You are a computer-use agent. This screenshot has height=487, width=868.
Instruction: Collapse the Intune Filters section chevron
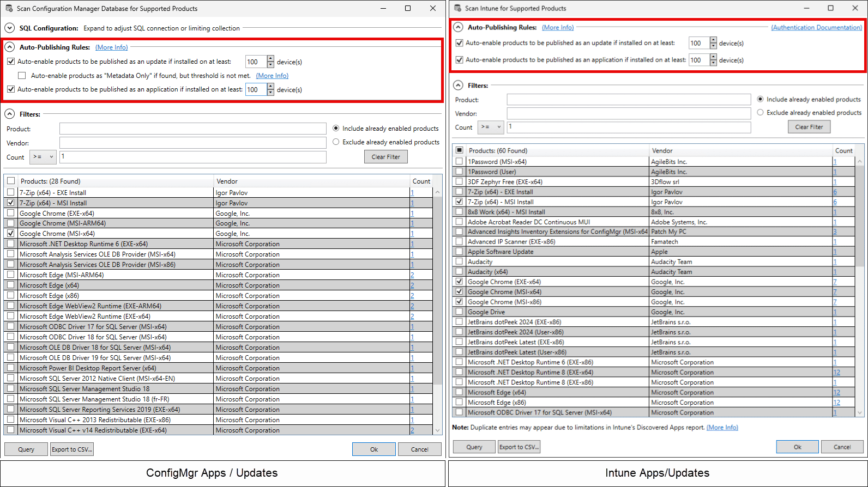tap(458, 86)
